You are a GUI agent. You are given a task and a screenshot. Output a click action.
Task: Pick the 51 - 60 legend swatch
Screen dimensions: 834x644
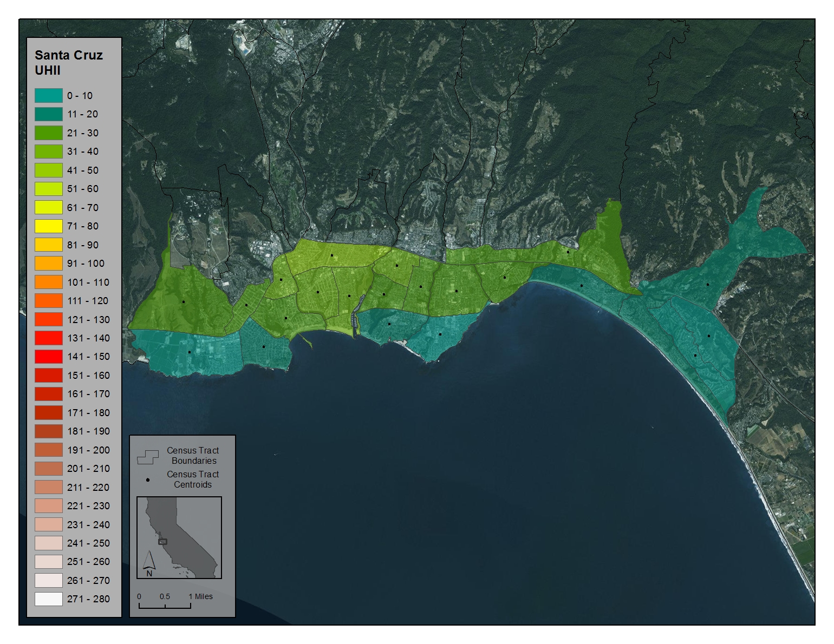(49, 189)
